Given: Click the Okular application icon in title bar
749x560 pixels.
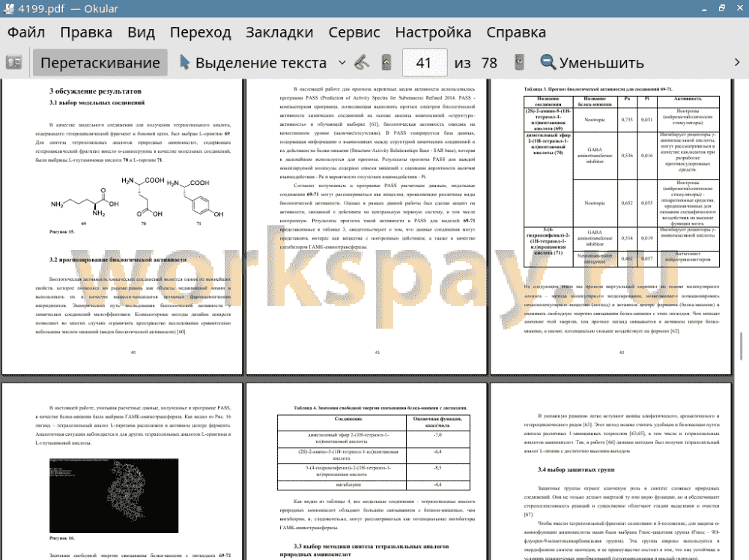Looking at the screenshot, I should [x=8, y=8].
